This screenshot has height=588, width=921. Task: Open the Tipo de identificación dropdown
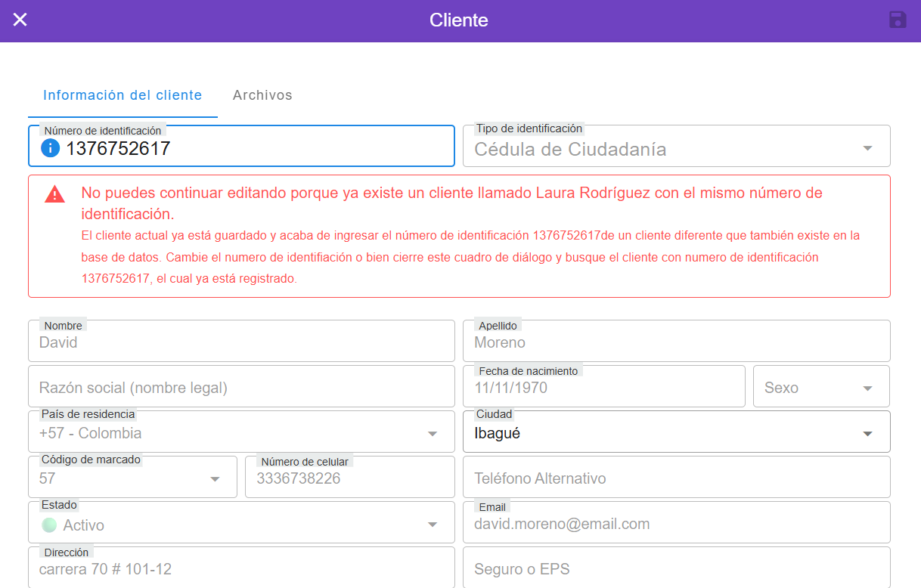pos(867,149)
